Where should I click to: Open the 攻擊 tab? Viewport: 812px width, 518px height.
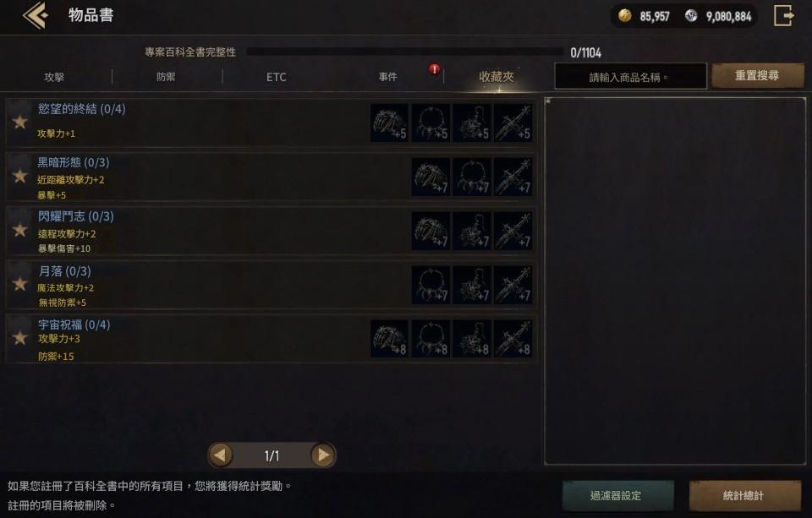pos(54,77)
